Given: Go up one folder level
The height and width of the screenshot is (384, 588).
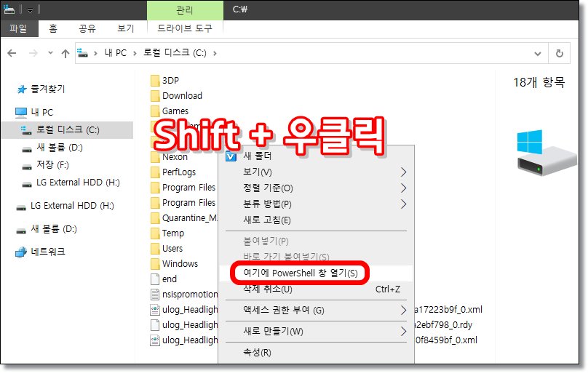Looking at the screenshot, I should click(65, 54).
